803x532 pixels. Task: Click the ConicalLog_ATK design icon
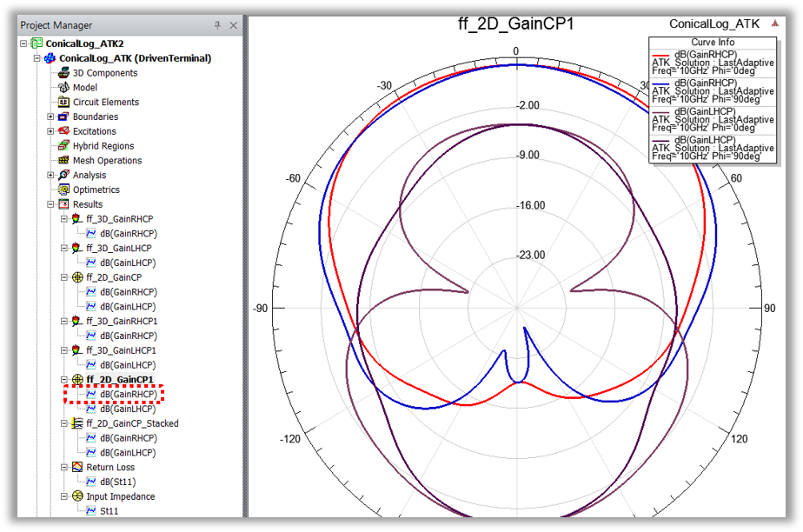pyautogui.click(x=50, y=58)
